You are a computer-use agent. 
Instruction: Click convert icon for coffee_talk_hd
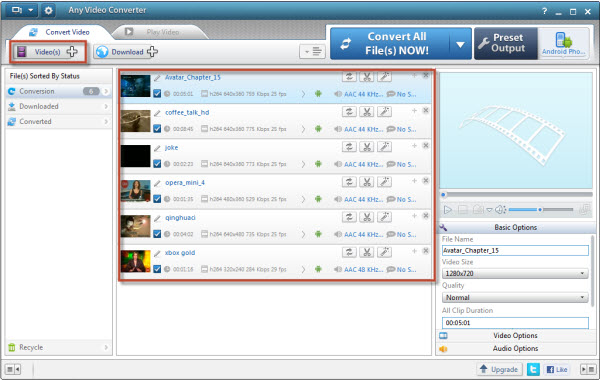click(x=349, y=112)
